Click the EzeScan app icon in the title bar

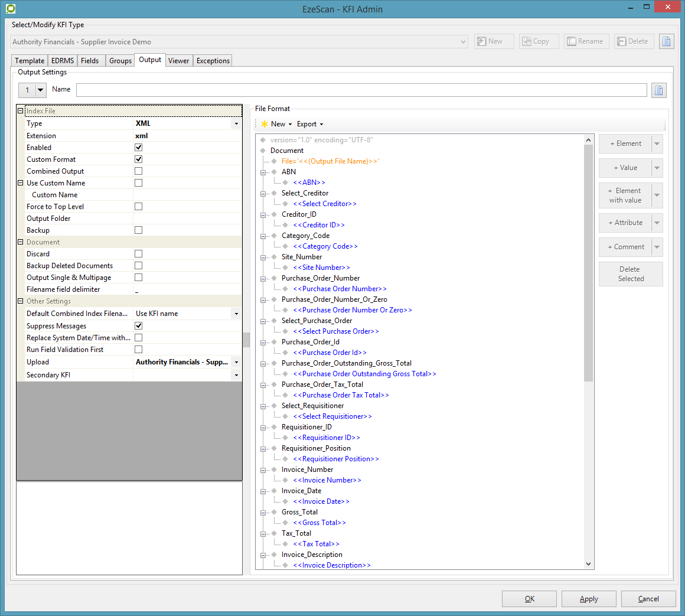point(10,9)
